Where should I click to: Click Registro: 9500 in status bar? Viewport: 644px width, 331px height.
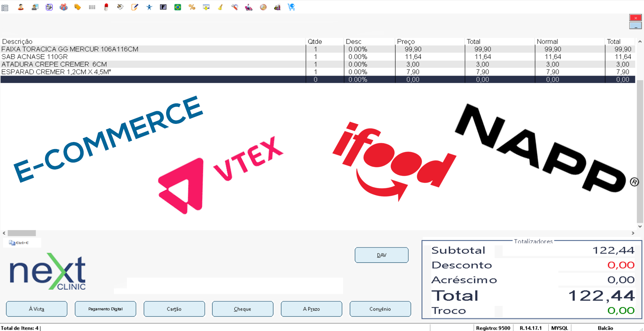pyautogui.click(x=493, y=328)
